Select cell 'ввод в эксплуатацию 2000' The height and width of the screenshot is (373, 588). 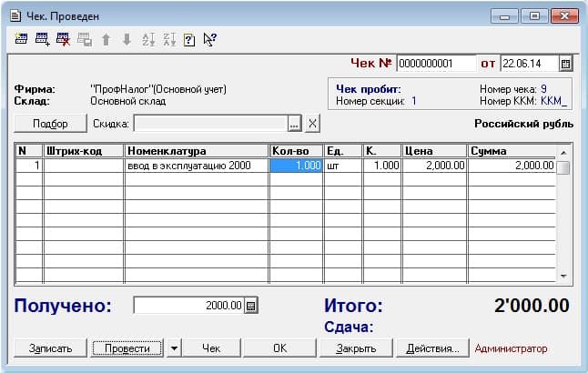[x=196, y=166]
